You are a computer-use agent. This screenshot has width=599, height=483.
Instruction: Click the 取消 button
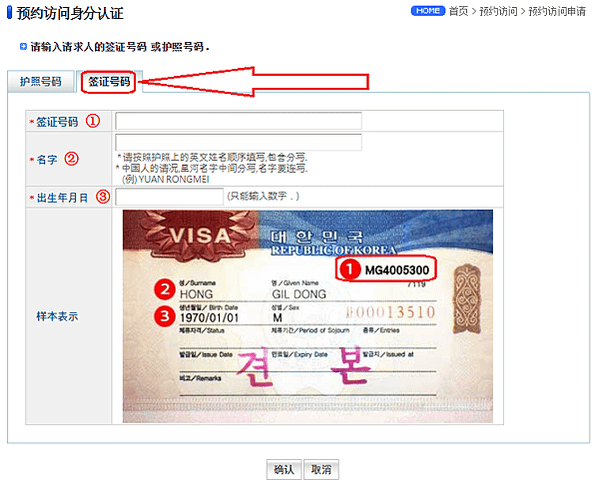pyautogui.click(x=321, y=469)
